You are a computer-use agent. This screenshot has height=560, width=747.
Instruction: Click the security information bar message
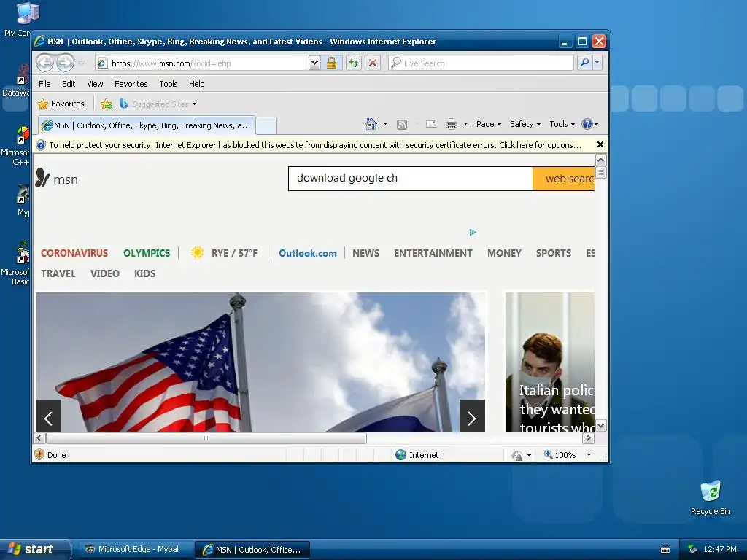pyautogui.click(x=314, y=145)
